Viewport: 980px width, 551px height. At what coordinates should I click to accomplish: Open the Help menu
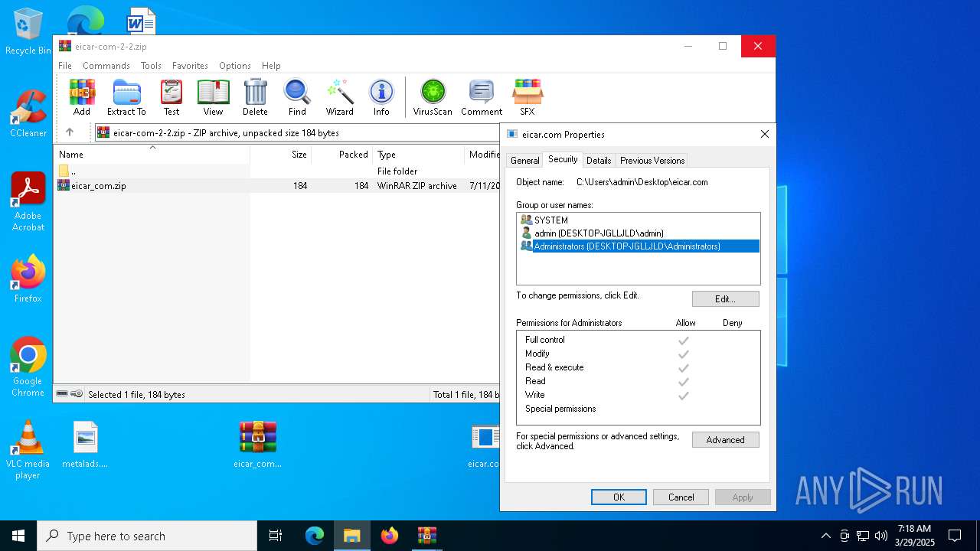(271, 66)
